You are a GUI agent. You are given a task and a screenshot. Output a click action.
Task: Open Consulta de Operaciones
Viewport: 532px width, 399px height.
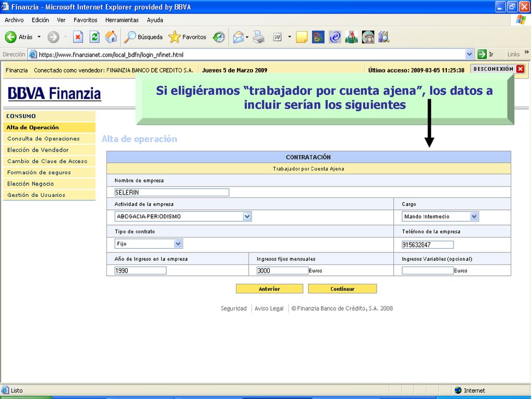click(x=49, y=139)
